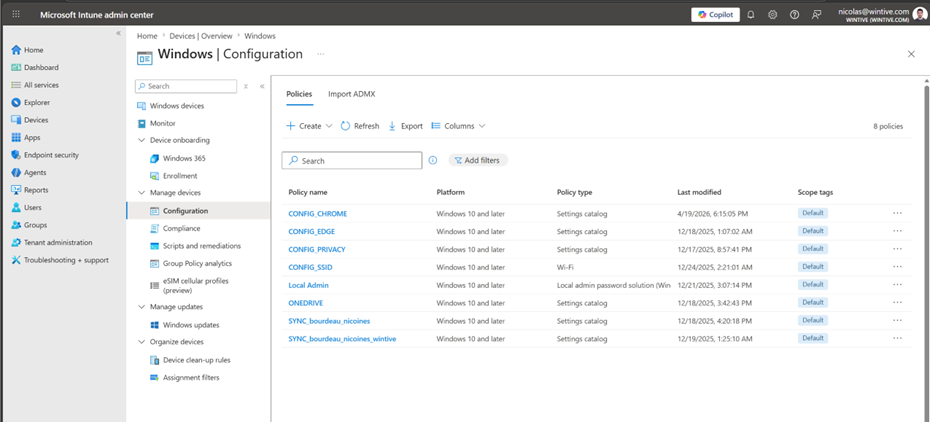Open the Columns dropdown
Screen dimensions: 930x422
(458, 126)
